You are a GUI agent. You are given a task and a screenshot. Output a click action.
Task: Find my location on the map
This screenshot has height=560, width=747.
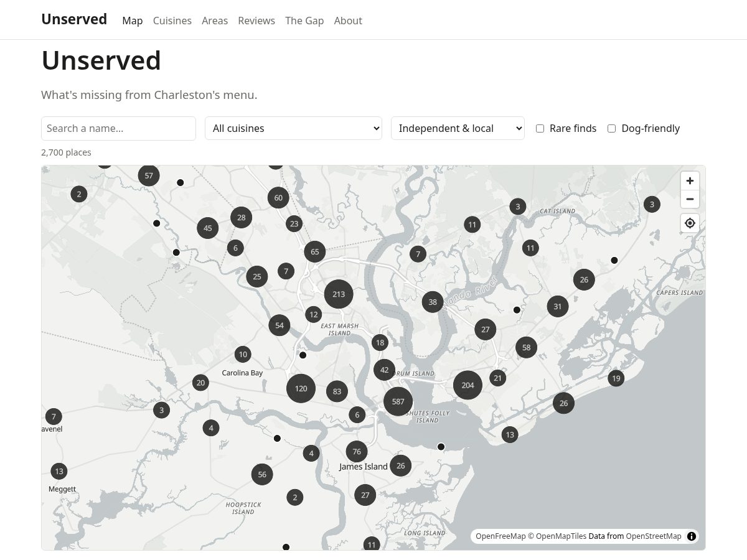click(690, 223)
